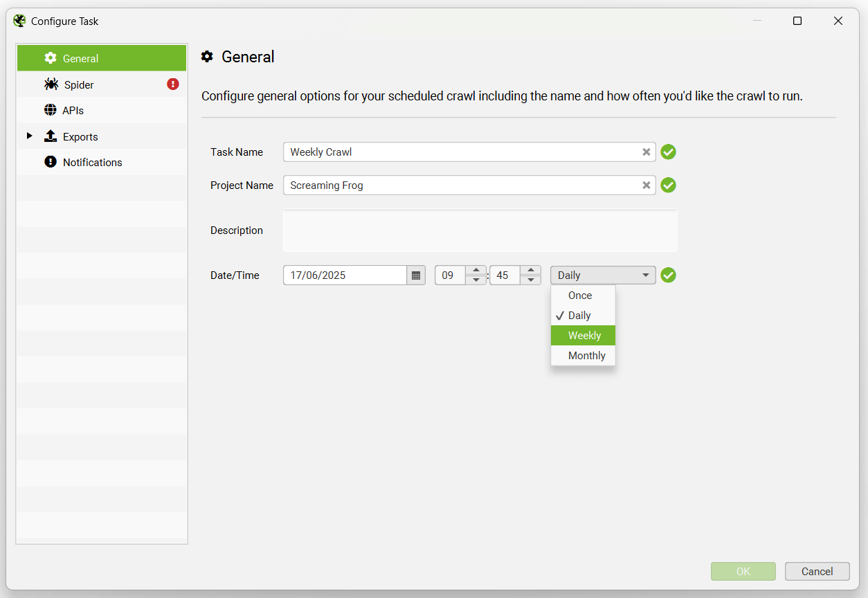Click the Screaming Frog title bar logo
The width and height of the screenshot is (868, 598).
19,21
